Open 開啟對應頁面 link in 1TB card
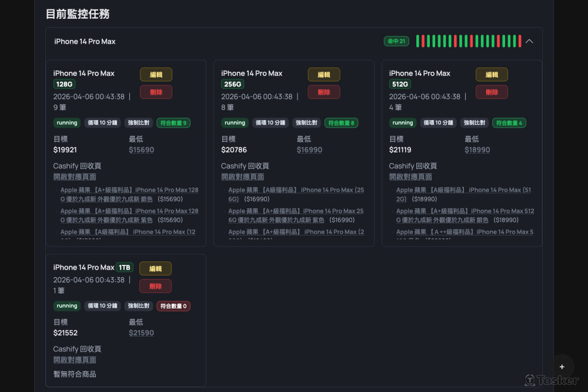 coord(75,360)
